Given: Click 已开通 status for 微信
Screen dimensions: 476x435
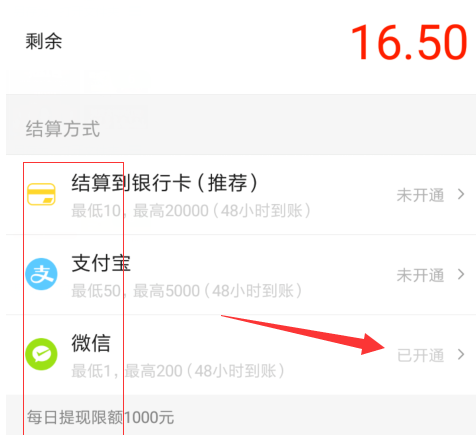Looking at the screenshot, I should click(x=420, y=355).
